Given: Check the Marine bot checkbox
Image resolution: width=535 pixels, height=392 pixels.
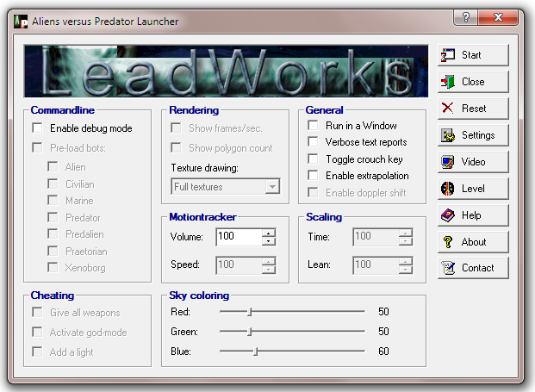Looking at the screenshot, I should 53,200.
